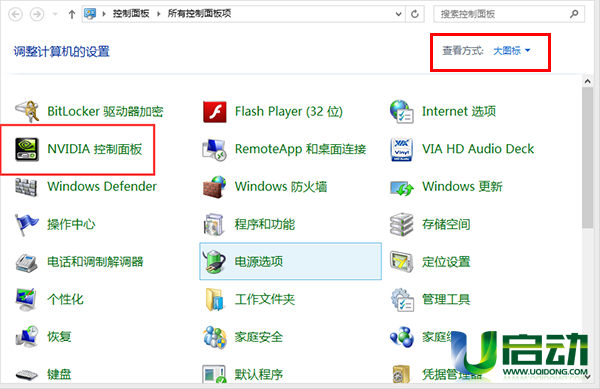Open the 电源选项 text link

(259, 262)
